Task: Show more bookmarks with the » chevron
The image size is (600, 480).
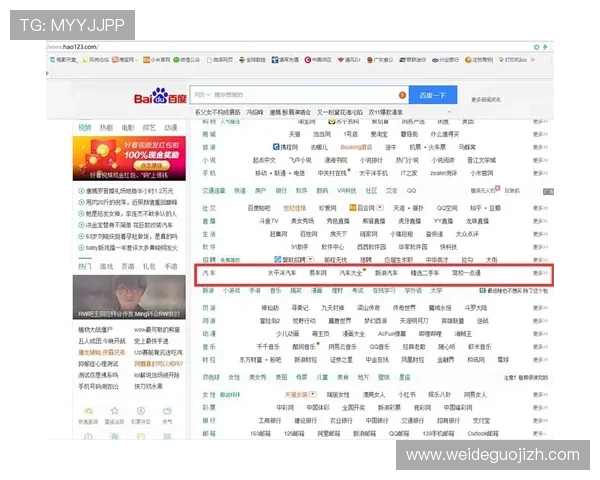Action: click(x=533, y=60)
